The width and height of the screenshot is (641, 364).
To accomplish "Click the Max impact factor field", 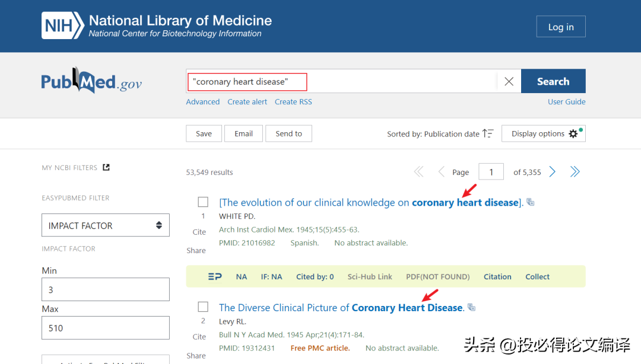I will [106, 328].
